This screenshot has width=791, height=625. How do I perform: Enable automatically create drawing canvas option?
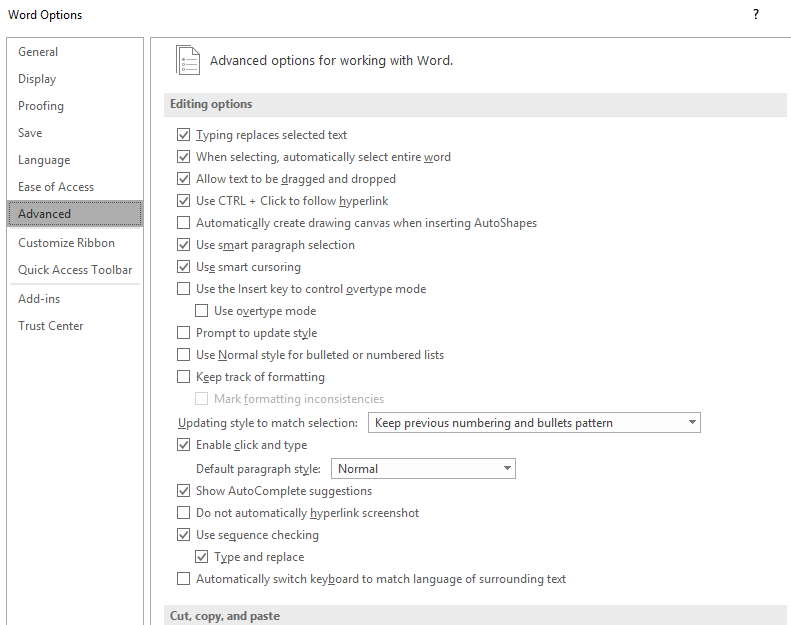point(184,223)
